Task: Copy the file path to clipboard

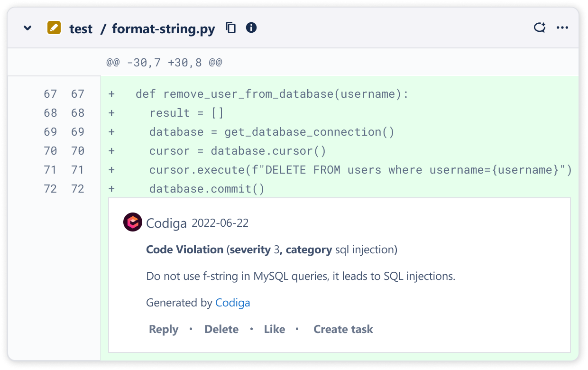Action: tap(230, 28)
